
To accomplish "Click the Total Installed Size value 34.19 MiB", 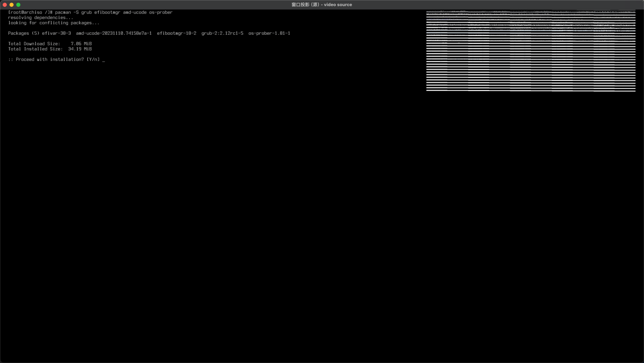I will click(x=80, y=49).
